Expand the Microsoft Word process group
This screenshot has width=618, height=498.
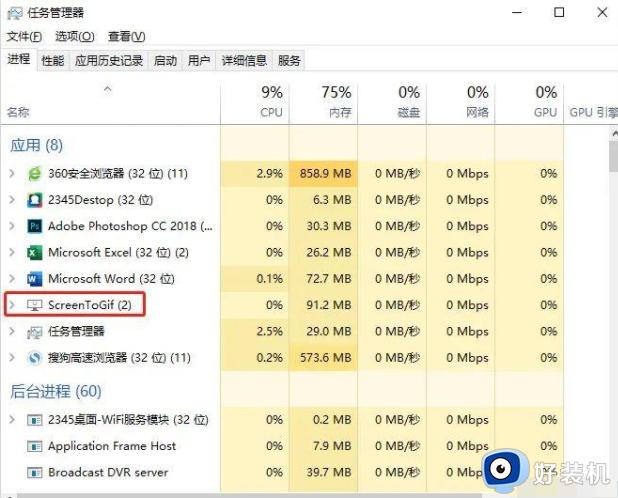(x=12, y=279)
